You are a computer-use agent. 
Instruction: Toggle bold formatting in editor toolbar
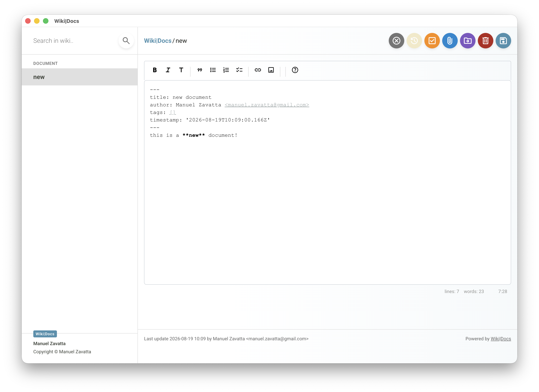[x=155, y=70]
